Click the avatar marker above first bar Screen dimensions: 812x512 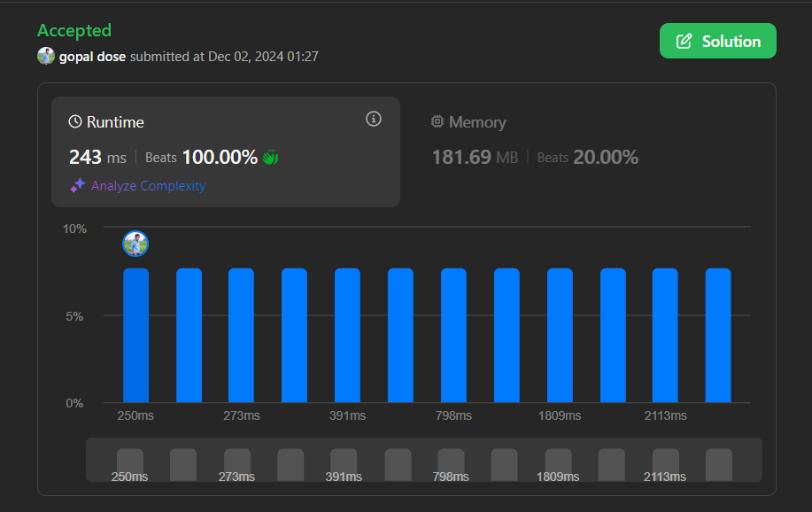pyautogui.click(x=135, y=244)
